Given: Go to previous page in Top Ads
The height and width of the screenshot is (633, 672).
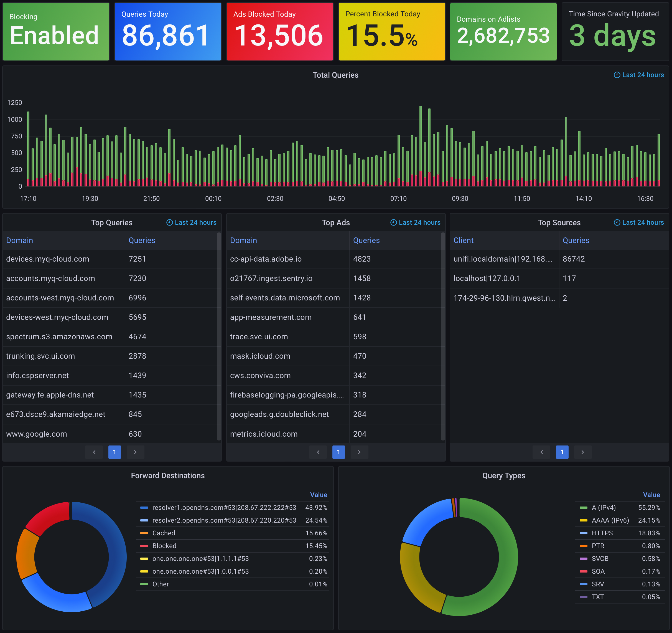Looking at the screenshot, I should tap(318, 452).
